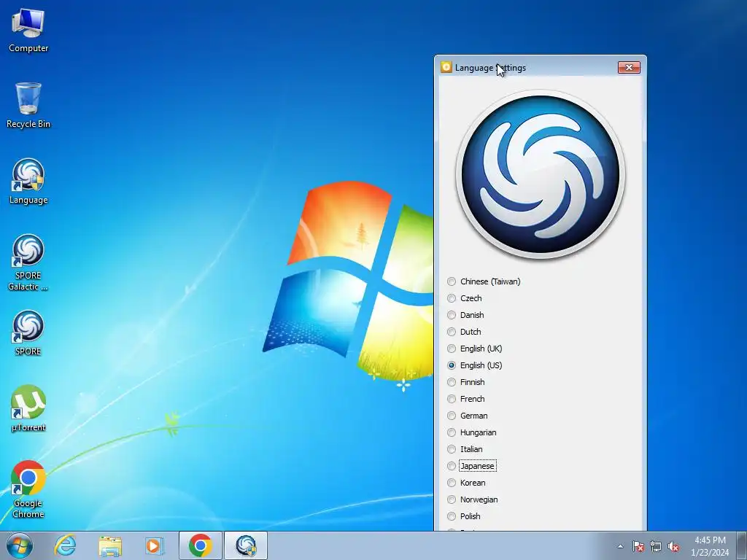Select the Norwegian language option
The height and width of the screenshot is (560, 747).
473,499
